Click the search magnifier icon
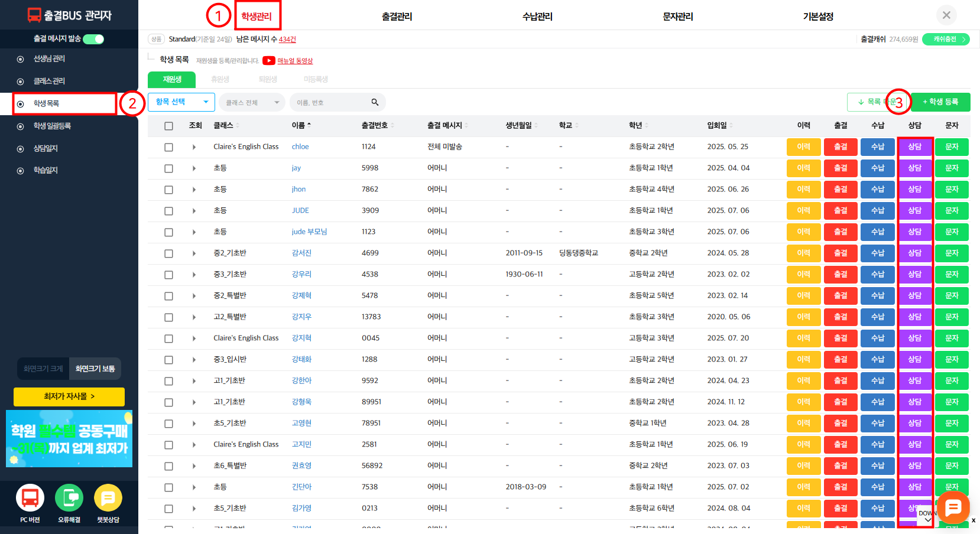The width and height of the screenshot is (980, 534). (x=375, y=102)
